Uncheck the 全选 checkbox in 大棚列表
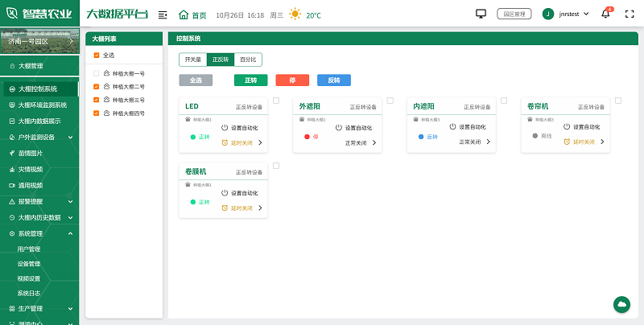 pyautogui.click(x=97, y=56)
